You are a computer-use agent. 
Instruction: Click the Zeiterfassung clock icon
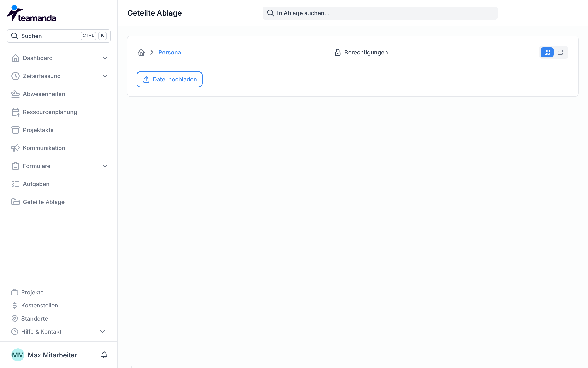coord(16,76)
